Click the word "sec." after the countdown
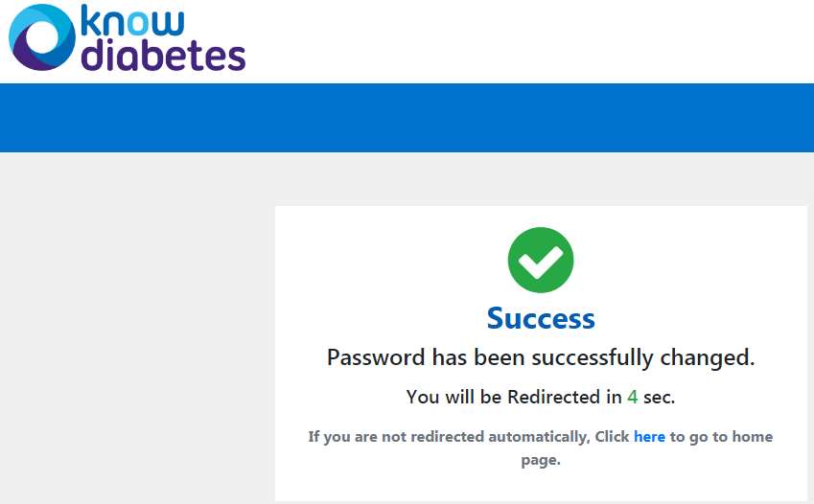The width and height of the screenshot is (814, 504). (659, 398)
